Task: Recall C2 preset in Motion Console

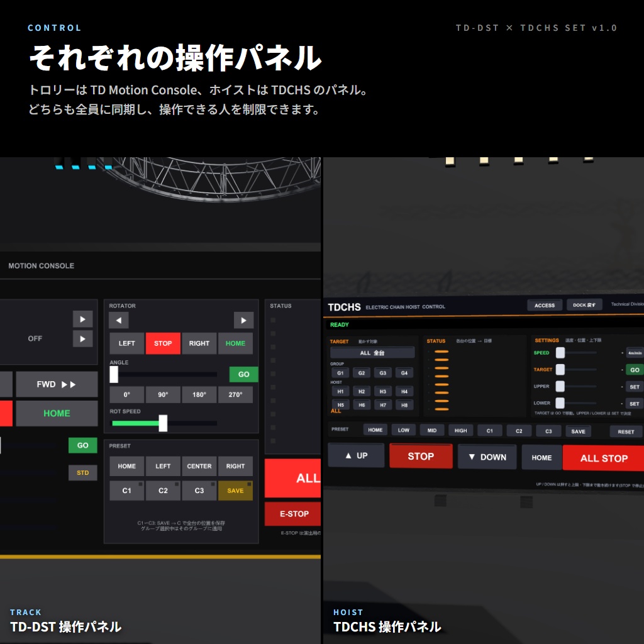Action: (x=163, y=491)
